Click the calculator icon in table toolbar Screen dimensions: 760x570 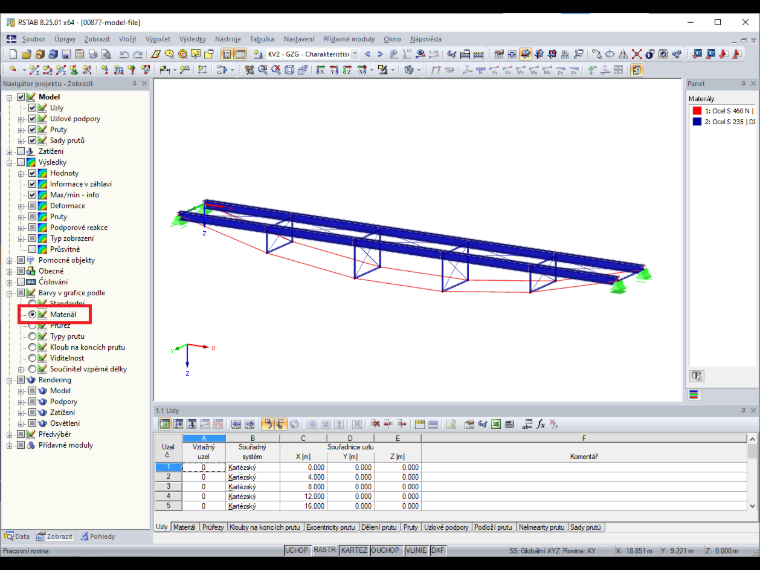point(509,424)
